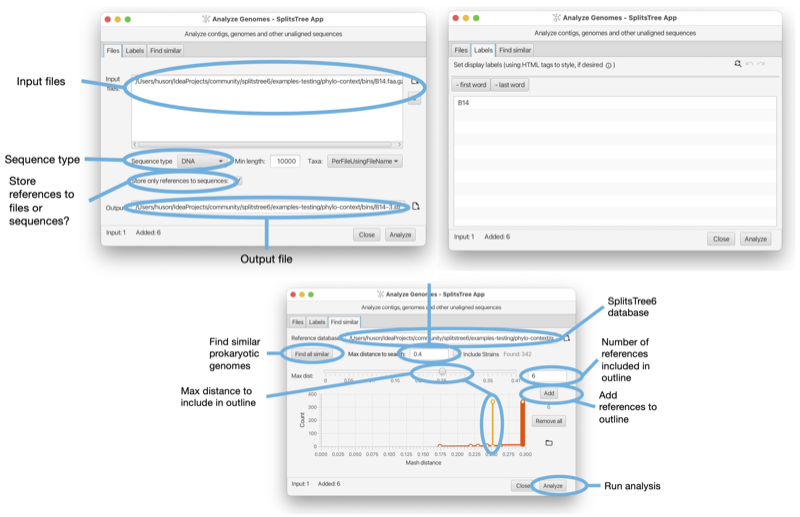Toggle Include Strains checkbox
The width and height of the screenshot is (800, 517).
coord(457,354)
